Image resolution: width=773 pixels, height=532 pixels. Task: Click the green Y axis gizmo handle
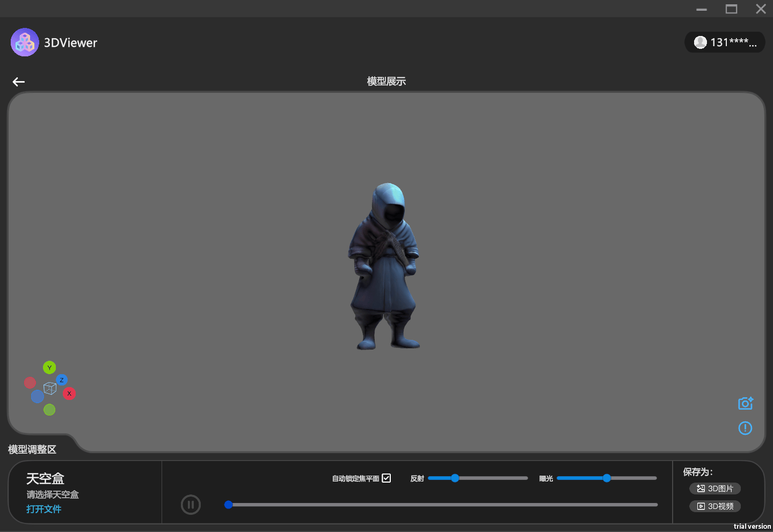(49, 368)
